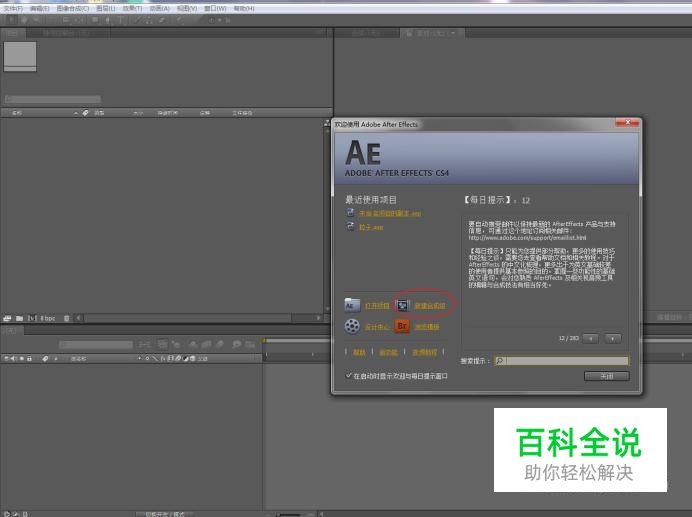The image size is (692, 517).
Task: Click the 帮助 link in welcome dialog
Action: [x=360, y=352]
